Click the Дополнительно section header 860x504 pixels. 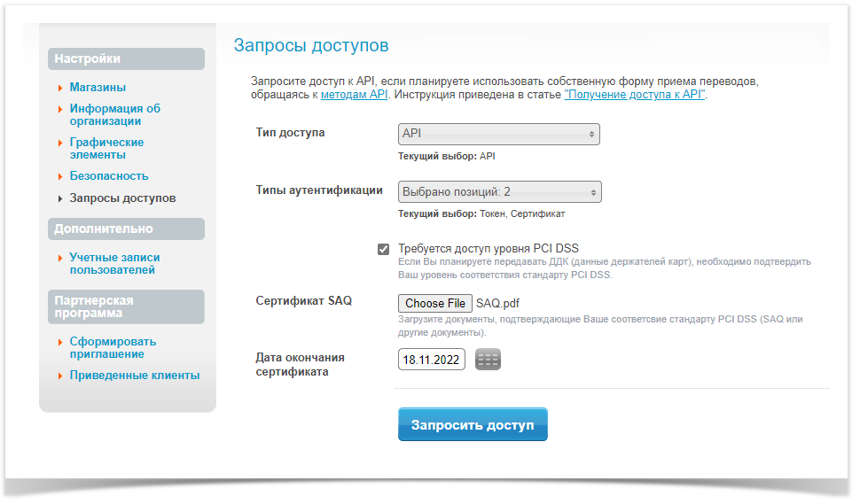click(x=127, y=229)
